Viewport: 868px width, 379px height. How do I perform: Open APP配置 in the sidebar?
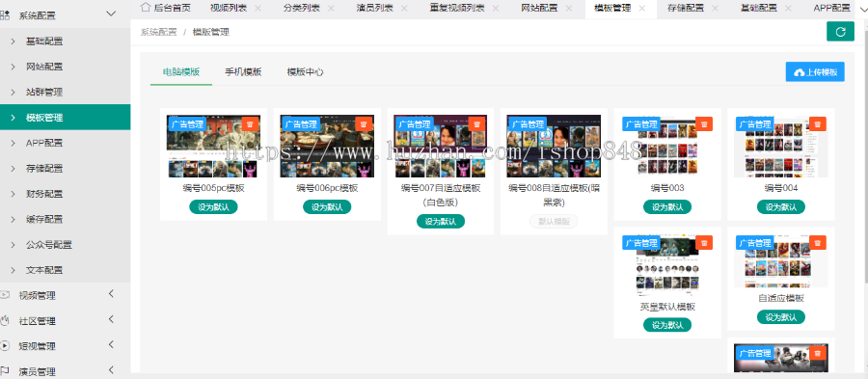pyautogui.click(x=66, y=143)
